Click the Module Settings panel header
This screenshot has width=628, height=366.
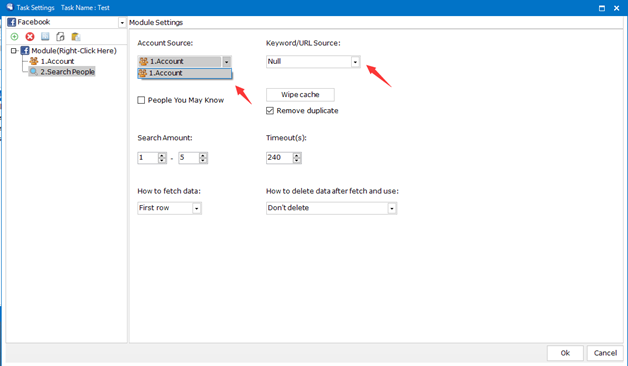tap(156, 22)
